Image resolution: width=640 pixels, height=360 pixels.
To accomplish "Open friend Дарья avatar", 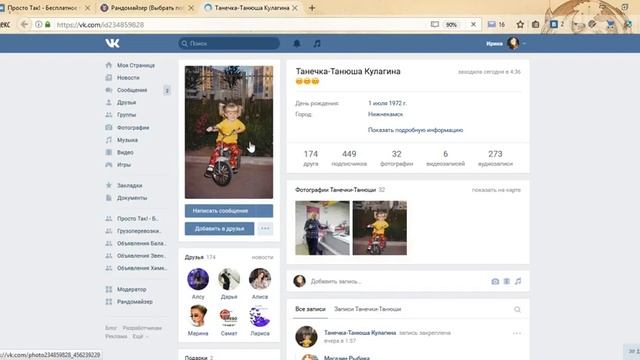I will coord(229,279).
